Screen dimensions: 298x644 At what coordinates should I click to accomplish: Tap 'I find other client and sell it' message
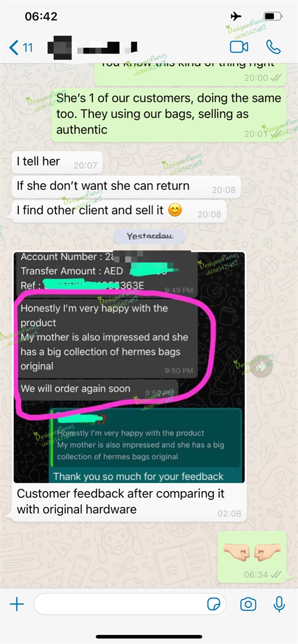coord(119,211)
